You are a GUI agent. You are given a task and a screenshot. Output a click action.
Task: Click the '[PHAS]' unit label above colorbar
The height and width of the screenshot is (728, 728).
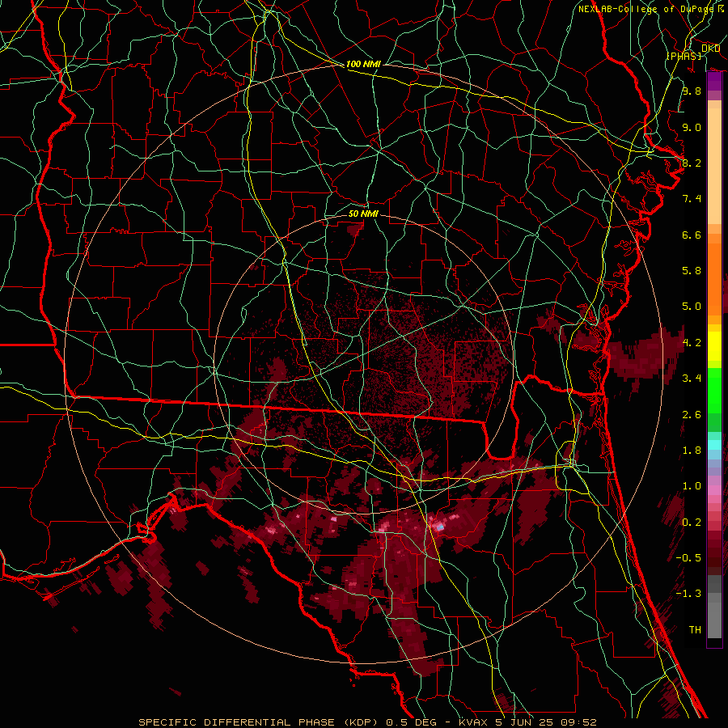click(x=684, y=56)
